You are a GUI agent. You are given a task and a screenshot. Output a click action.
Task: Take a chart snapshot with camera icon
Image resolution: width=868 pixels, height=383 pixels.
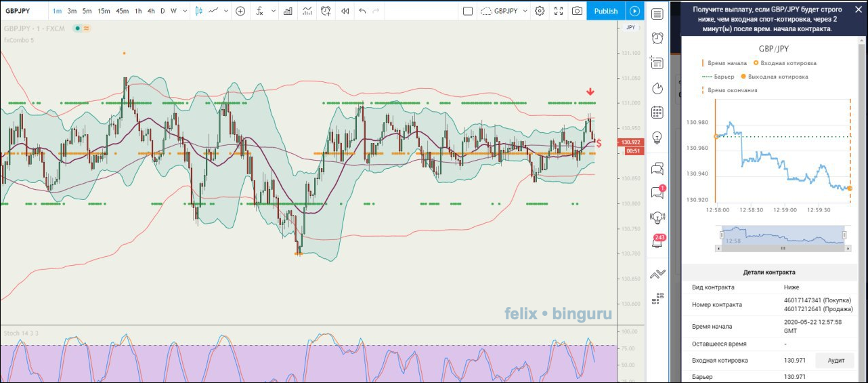pyautogui.click(x=577, y=11)
